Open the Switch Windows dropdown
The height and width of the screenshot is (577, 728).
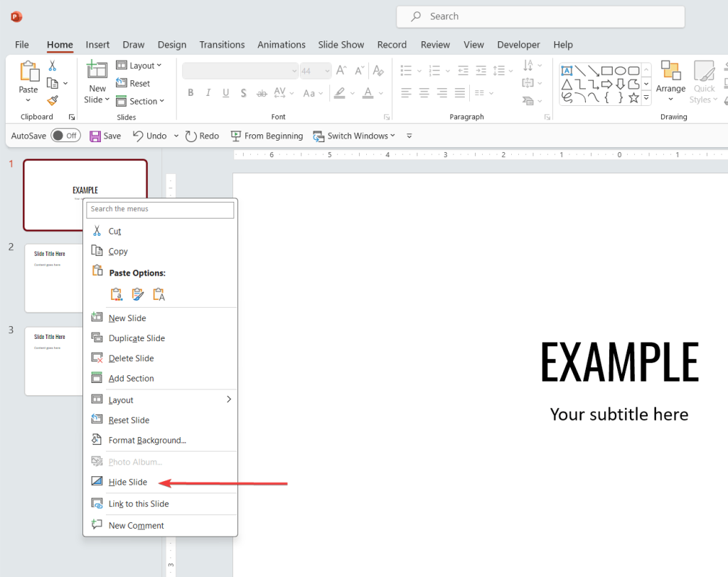click(354, 136)
